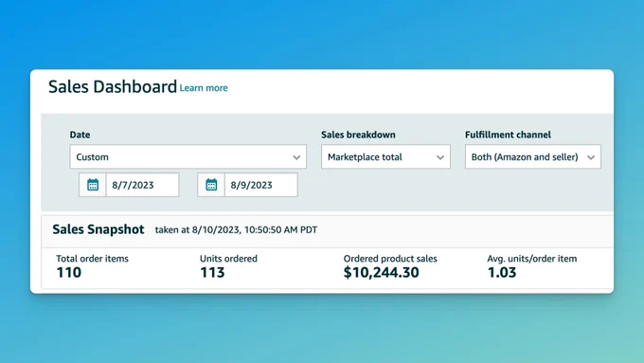Click the snapshot timestamp 10:50:50 AM PDT
Image resolution: width=644 pixels, height=363 pixels.
(x=281, y=229)
